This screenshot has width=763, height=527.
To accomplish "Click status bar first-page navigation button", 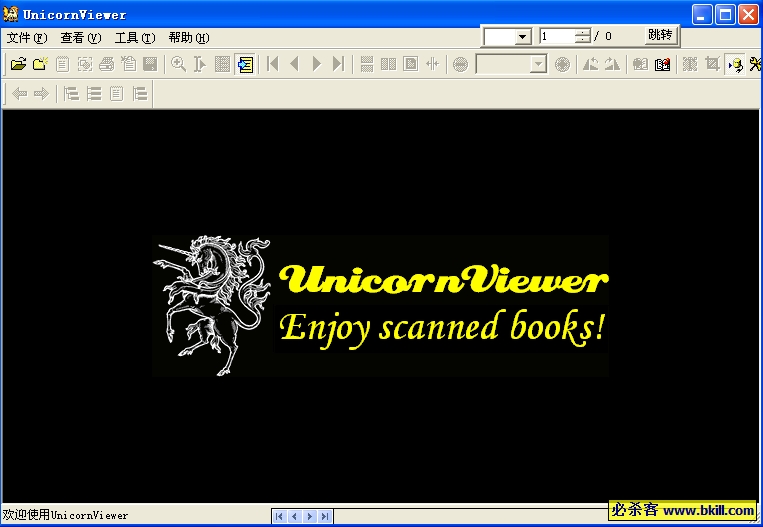I will click(279, 516).
